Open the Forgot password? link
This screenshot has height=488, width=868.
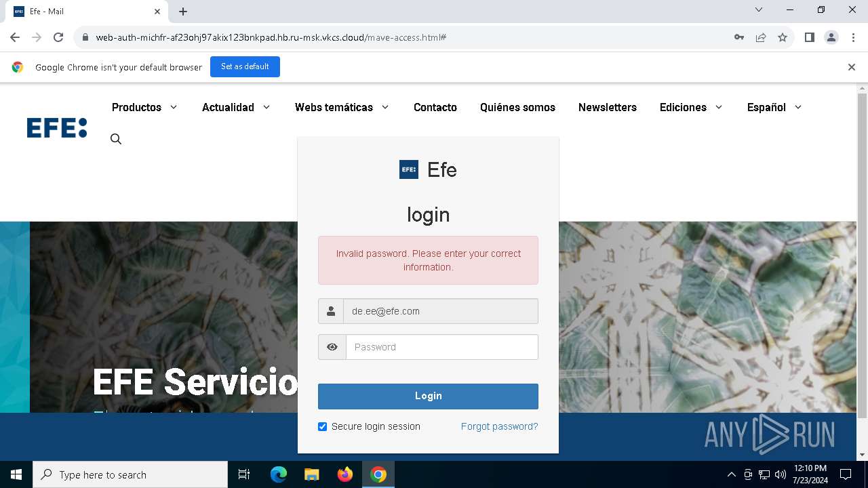[499, 426]
